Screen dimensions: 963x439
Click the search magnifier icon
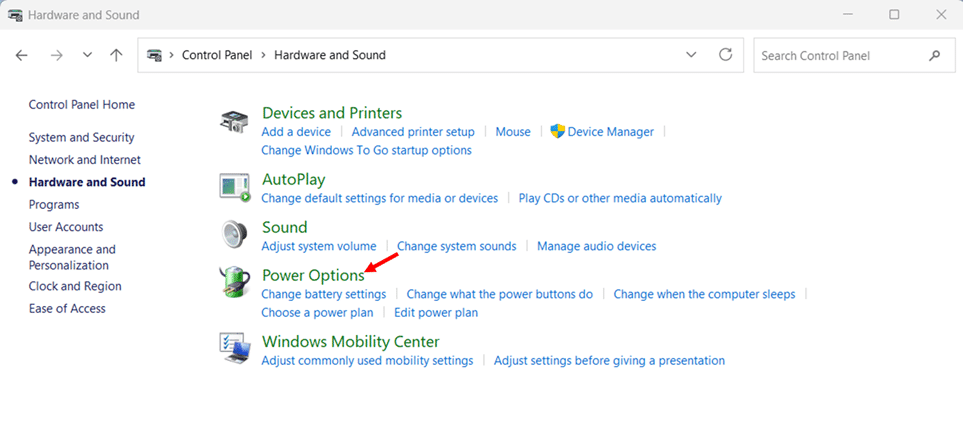click(934, 55)
